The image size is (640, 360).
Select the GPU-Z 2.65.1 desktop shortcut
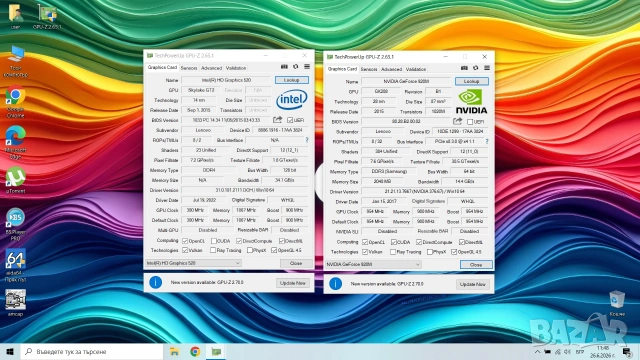[47, 16]
